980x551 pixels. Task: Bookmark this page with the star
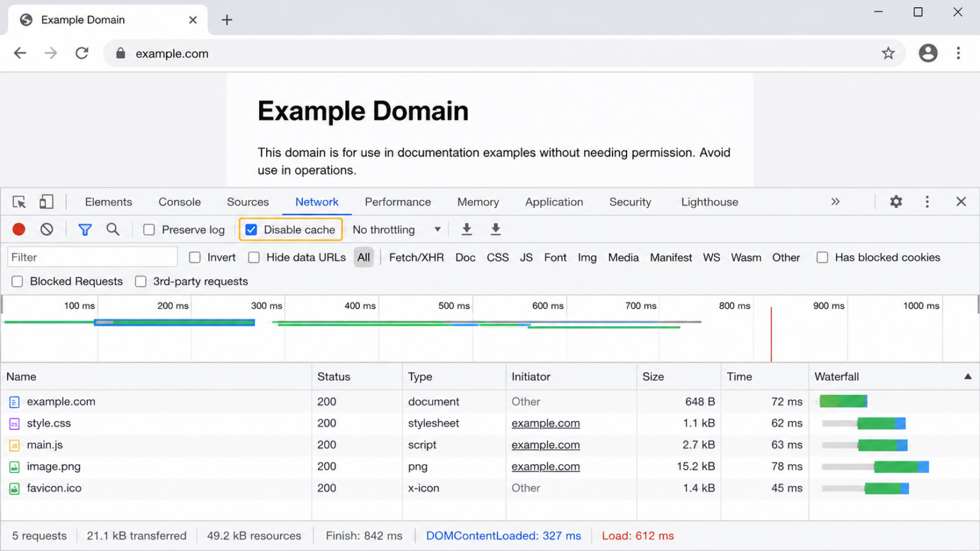click(888, 54)
